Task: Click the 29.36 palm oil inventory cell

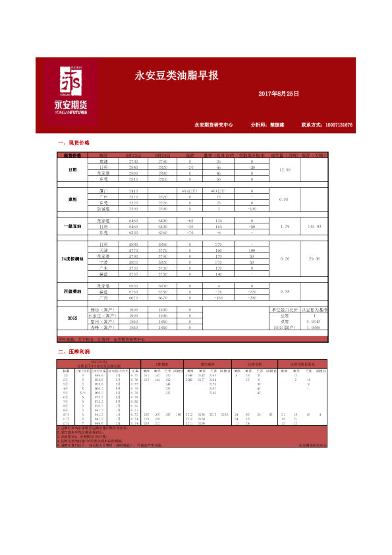Action: pyautogui.click(x=314, y=259)
